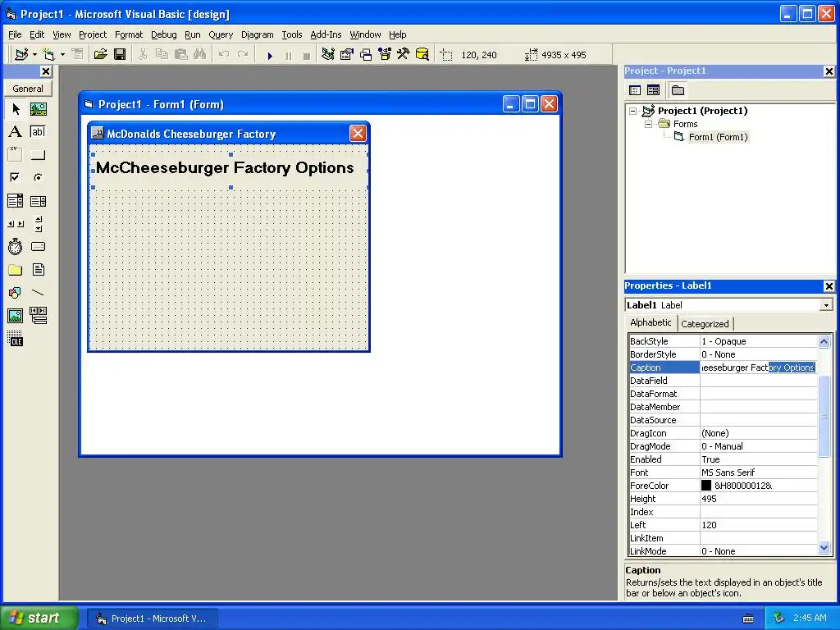Open Data View Window from toolbar

[x=422, y=54]
